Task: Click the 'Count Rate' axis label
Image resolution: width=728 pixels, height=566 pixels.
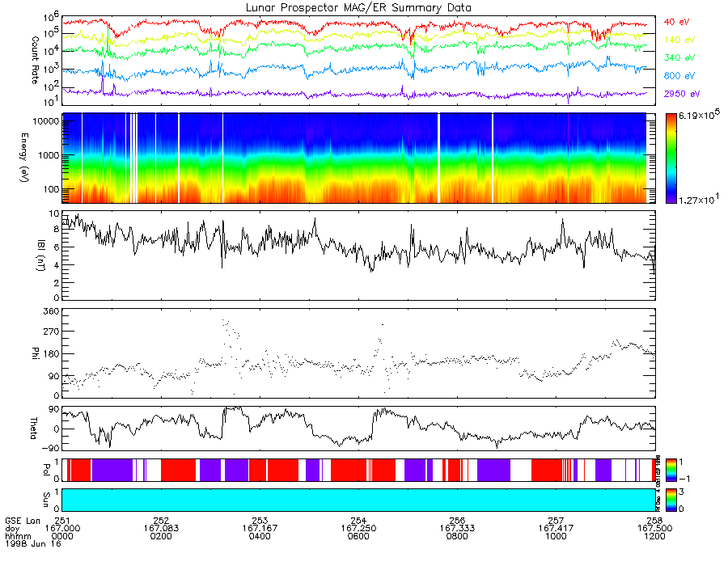Action: (x=35, y=60)
